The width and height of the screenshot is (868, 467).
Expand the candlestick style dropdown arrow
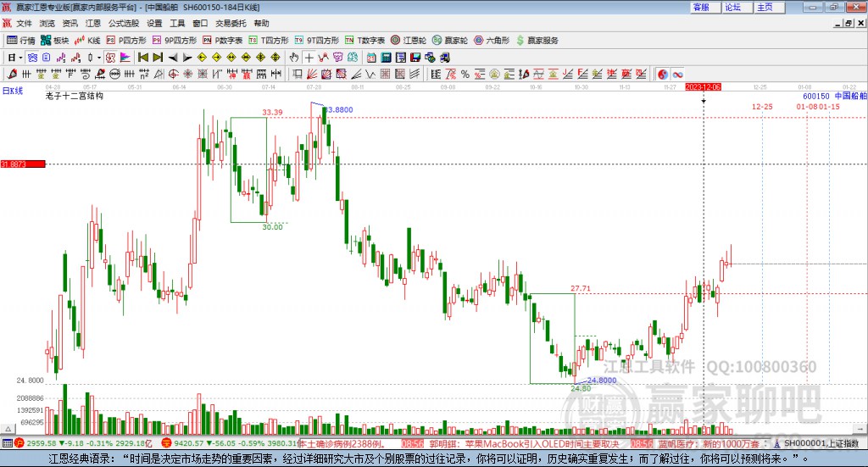coord(99,58)
